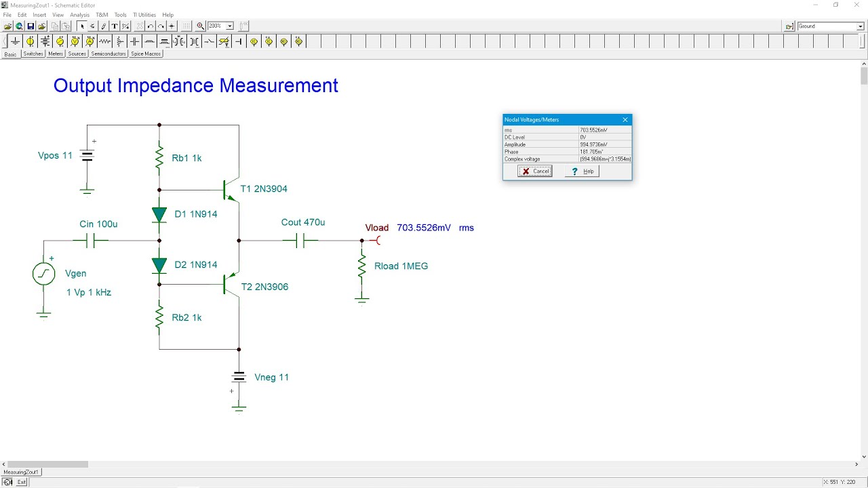Switch to the Semiconductors tab
Screen dimensions: 868x488
[108, 54]
